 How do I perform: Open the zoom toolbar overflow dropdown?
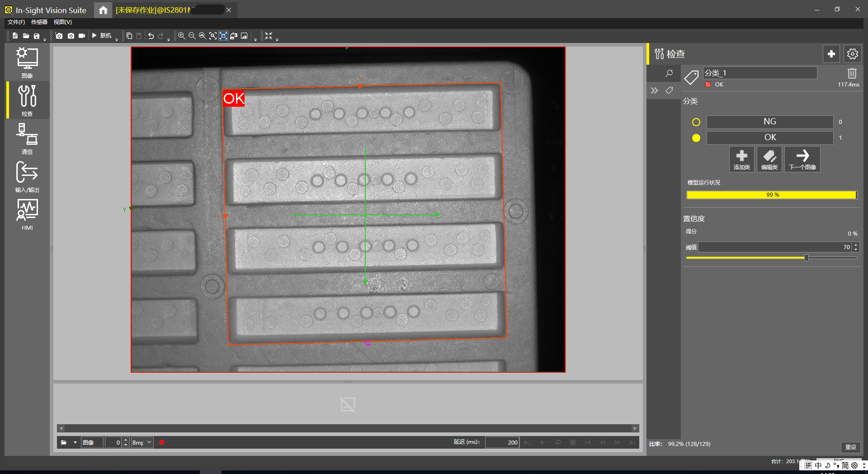click(255, 40)
